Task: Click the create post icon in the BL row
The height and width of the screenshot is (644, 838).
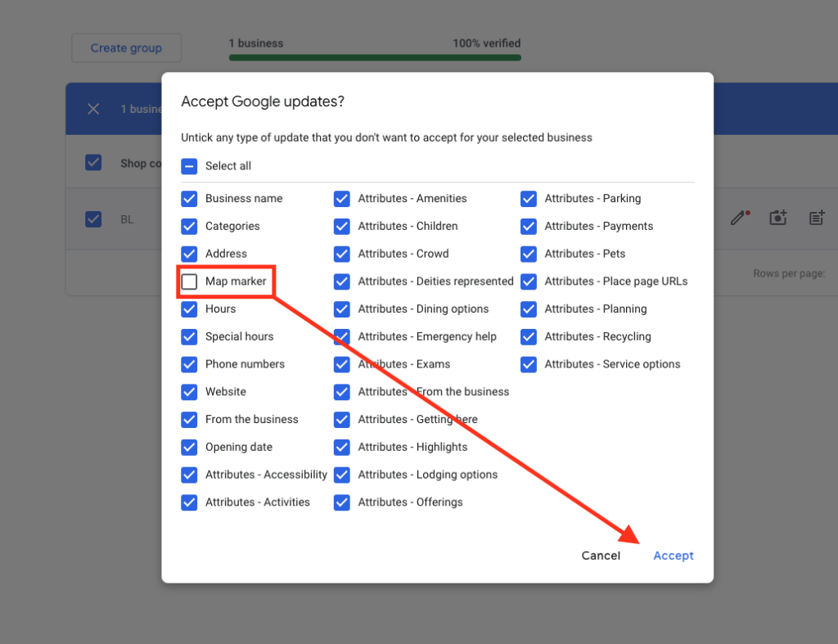Action: [817, 218]
